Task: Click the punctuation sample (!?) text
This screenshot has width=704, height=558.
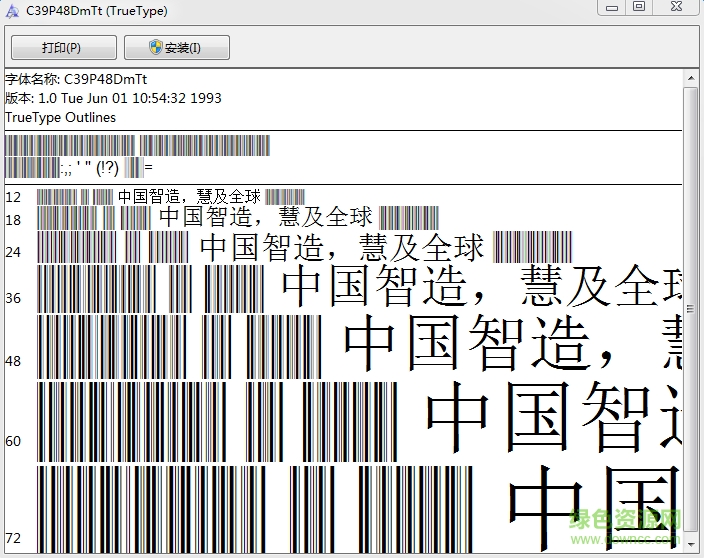Action: pos(107,168)
